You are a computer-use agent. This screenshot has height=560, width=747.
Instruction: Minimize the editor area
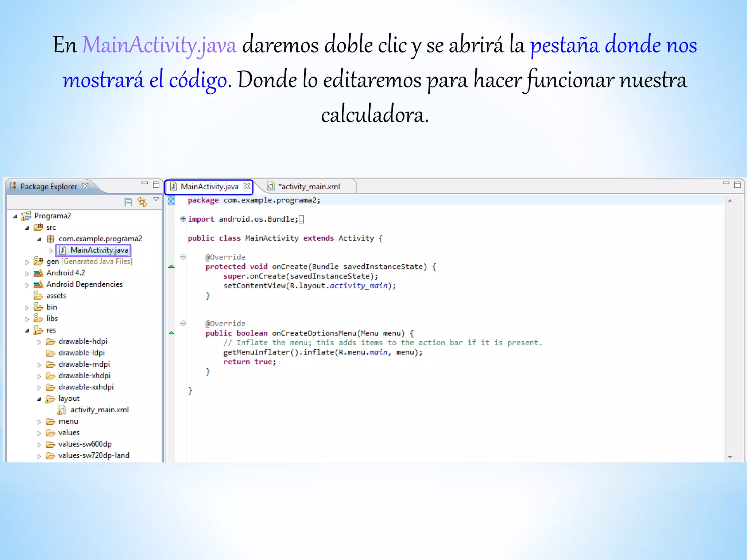point(726,183)
